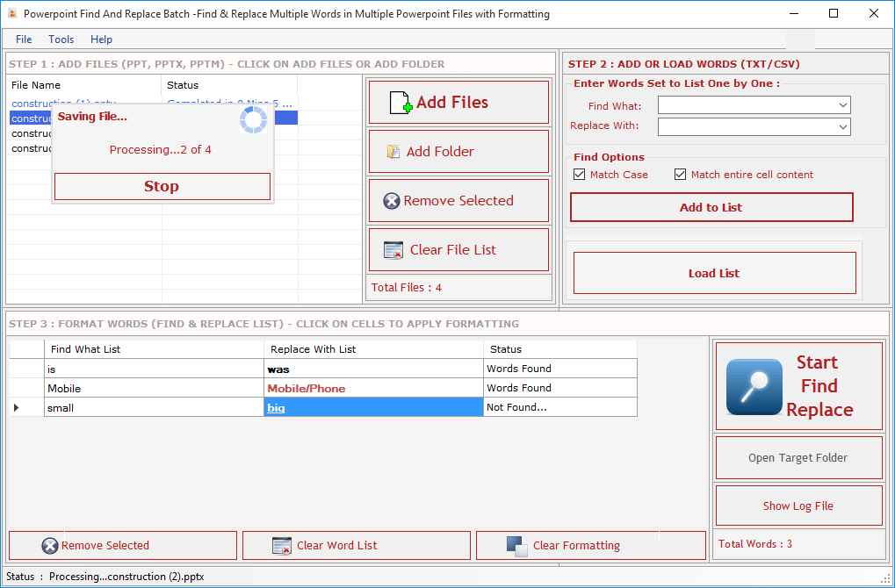Click the word list Status column header
This screenshot has height=588, width=895.
(560, 349)
